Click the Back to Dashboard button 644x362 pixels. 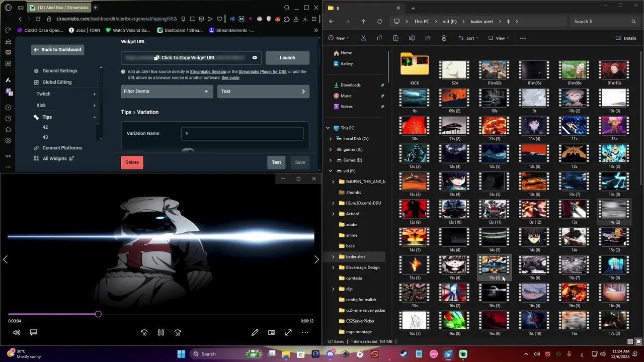[57, 50]
